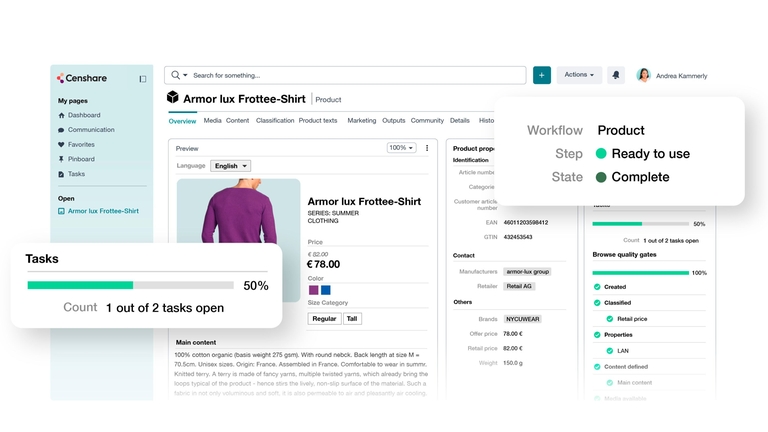Click the green check next to Created

click(x=597, y=287)
